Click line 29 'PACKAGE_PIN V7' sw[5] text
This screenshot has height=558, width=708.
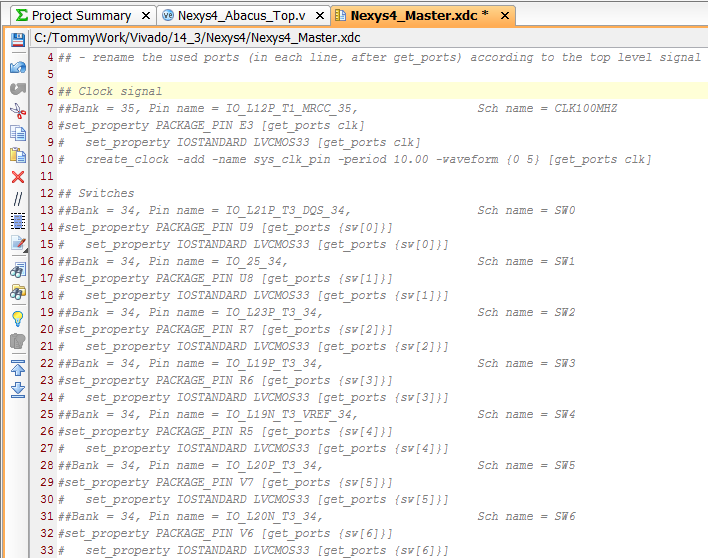[x=225, y=482]
